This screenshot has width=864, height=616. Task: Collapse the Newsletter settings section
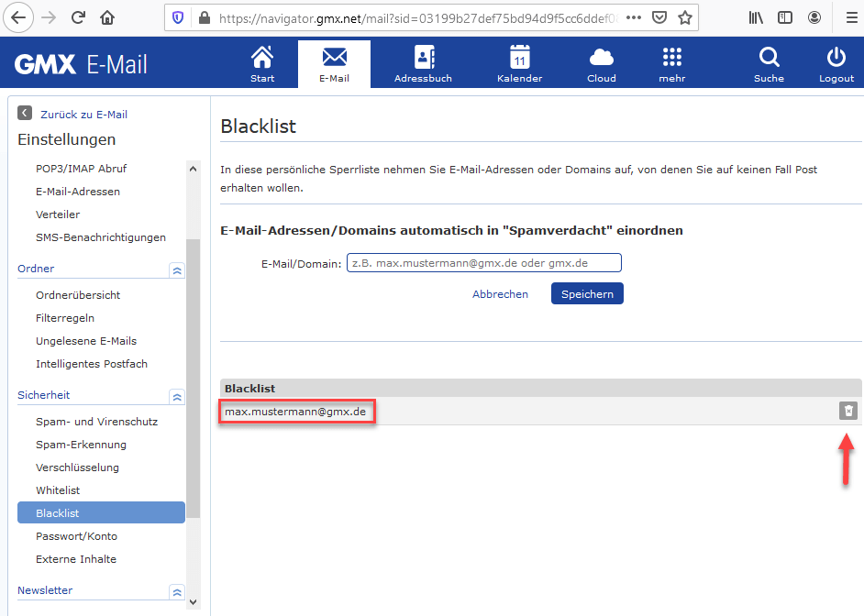177,592
